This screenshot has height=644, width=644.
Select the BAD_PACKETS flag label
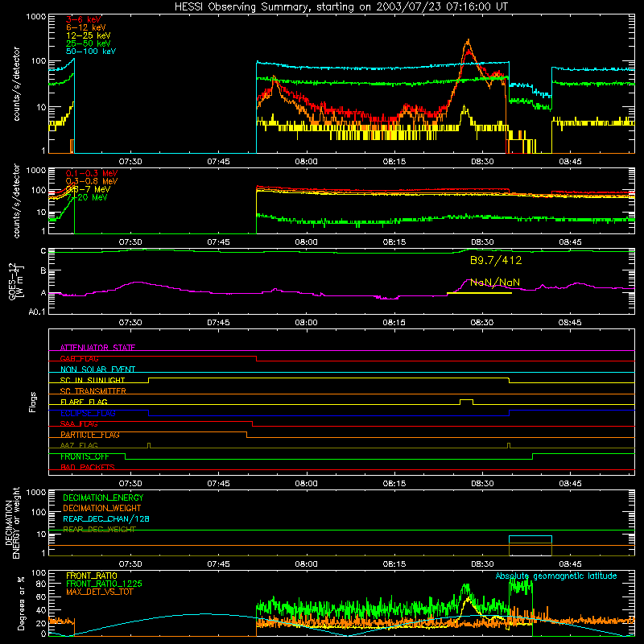pos(88,468)
